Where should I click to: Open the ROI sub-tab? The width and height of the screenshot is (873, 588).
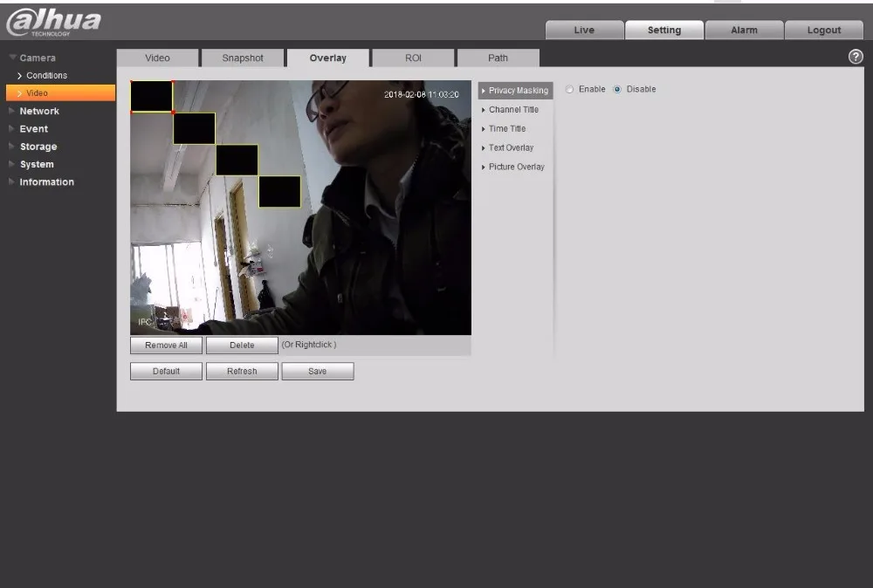(x=413, y=58)
